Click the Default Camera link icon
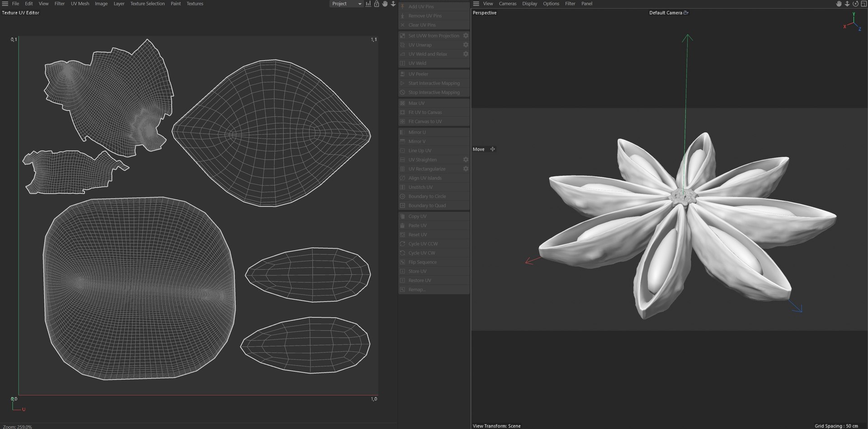The width and height of the screenshot is (868, 429). click(686, 13)
